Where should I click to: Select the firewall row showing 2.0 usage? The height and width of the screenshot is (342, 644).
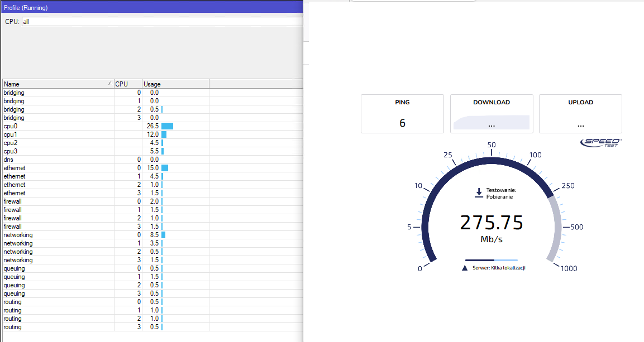pos(153,201)
